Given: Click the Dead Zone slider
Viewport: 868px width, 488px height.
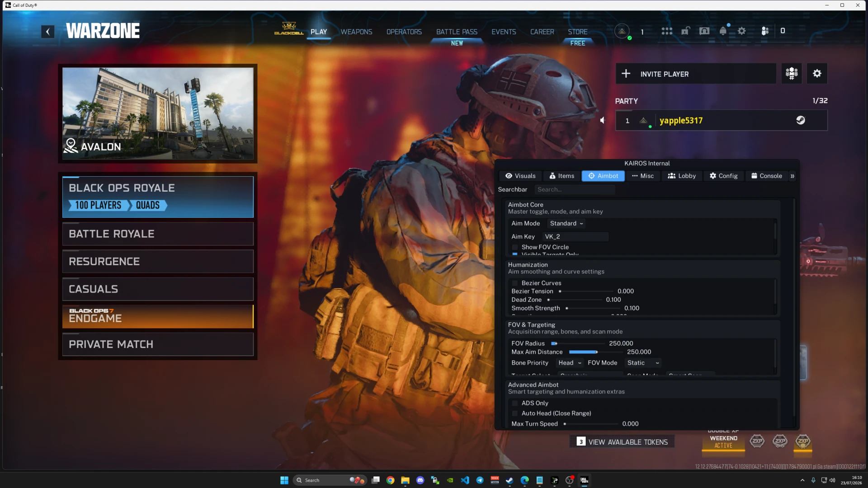Looking at the screenshot, I should [x=575, y=300].
